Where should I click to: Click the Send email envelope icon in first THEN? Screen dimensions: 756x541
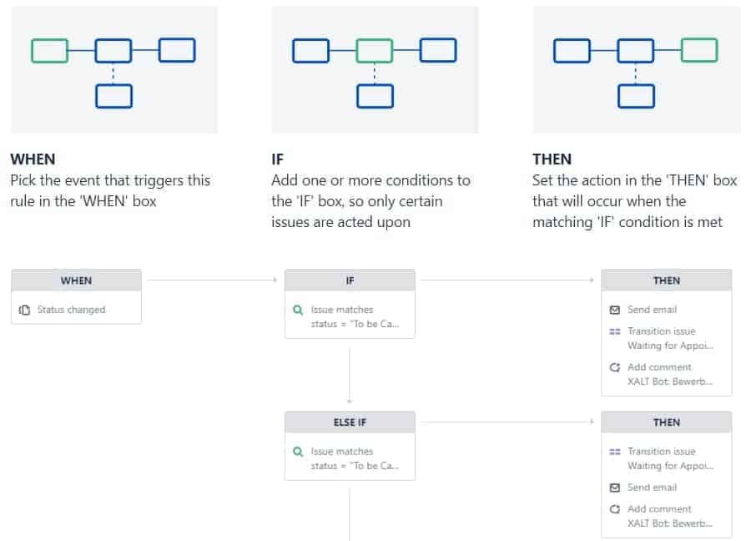tap(615, 310)
